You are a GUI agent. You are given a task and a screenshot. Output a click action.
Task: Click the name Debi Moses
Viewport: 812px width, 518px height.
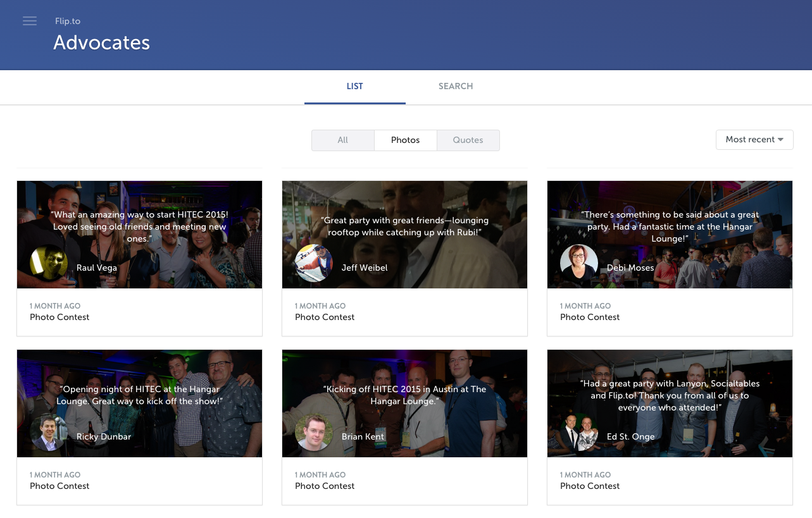630,268
